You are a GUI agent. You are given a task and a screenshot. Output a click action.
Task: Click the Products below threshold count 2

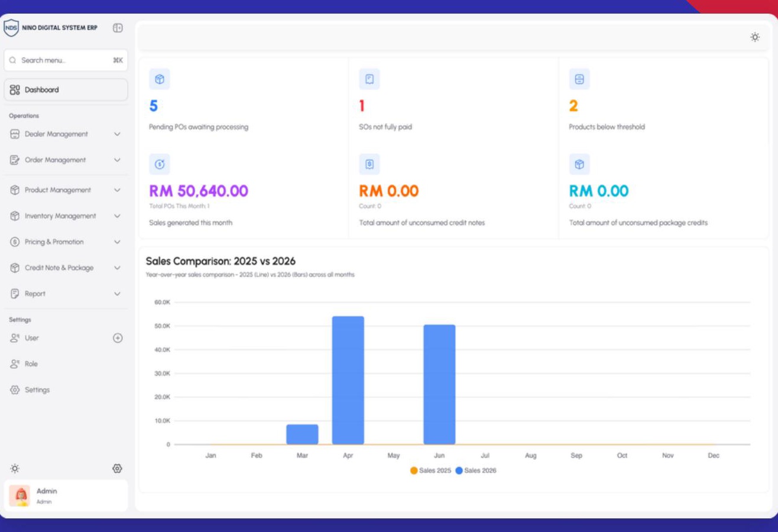coord(573,106)
